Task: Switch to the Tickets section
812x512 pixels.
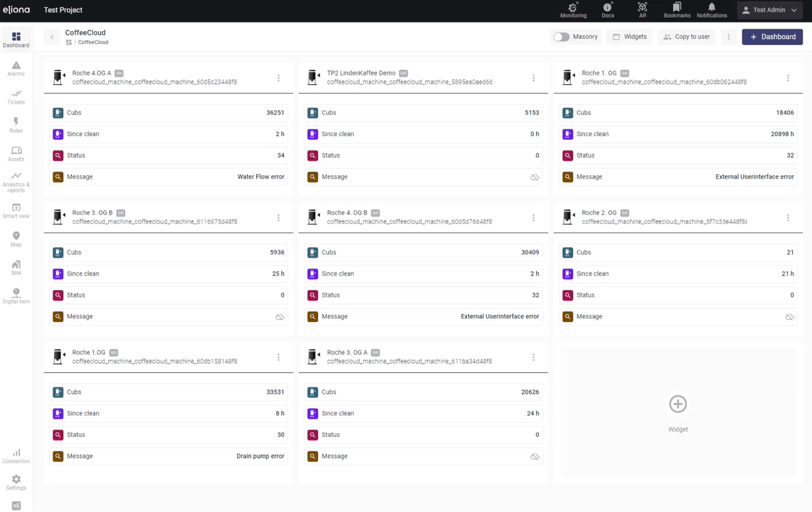Action: pyautogui.click(x=16, y=97)
